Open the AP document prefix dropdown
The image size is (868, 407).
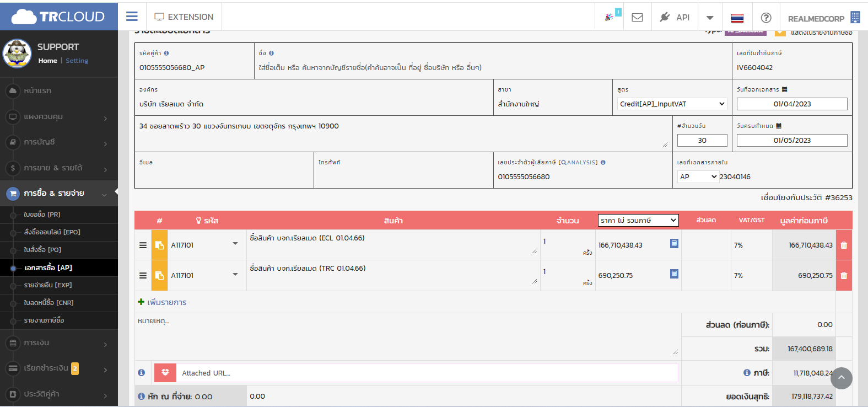(x=698, y=176)
